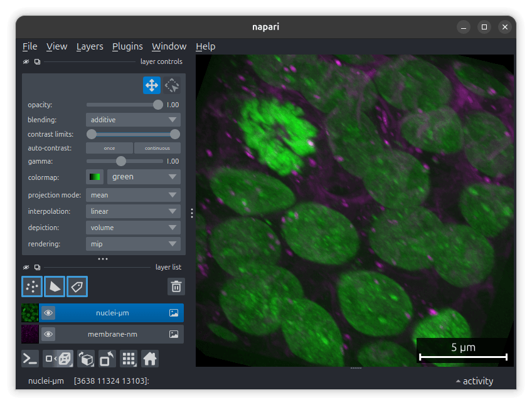Add a new labels layer
The width and height of the screenshot is (532, 405).
click(x=77, y=287)
